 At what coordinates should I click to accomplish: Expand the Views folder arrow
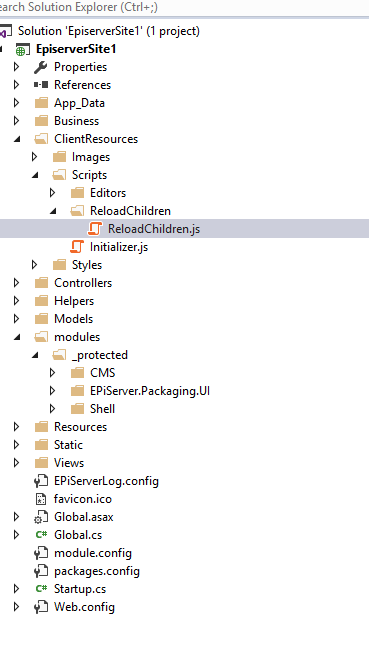point(17,463)
